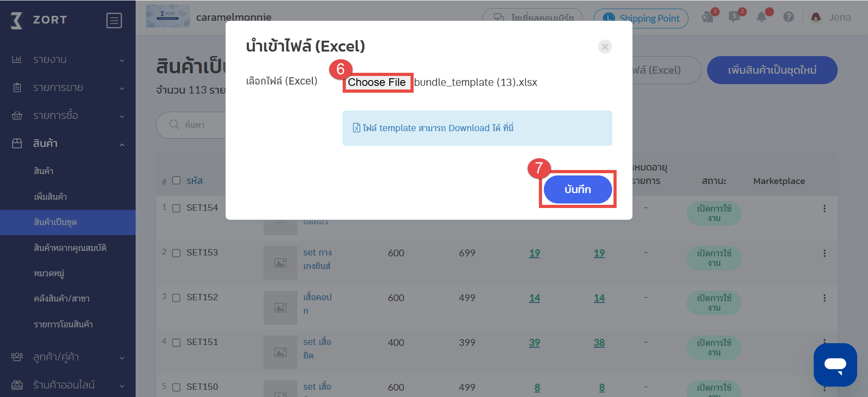Check the SET151 row checkbox
This screenshot has height=397, width=868.
176,342
